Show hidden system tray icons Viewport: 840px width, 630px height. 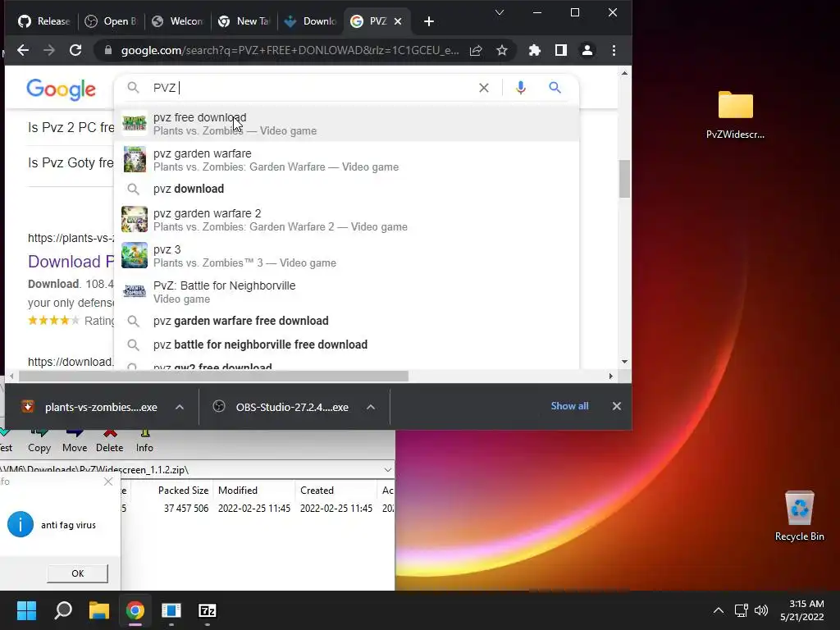tap(719, 610)
